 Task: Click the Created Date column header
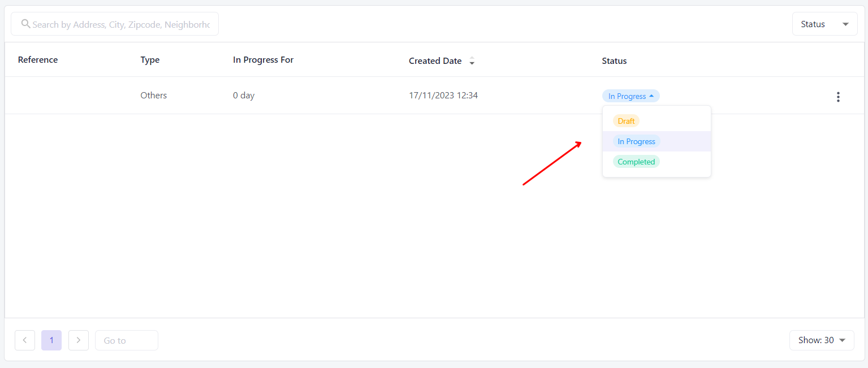click(x=435, y=61)
